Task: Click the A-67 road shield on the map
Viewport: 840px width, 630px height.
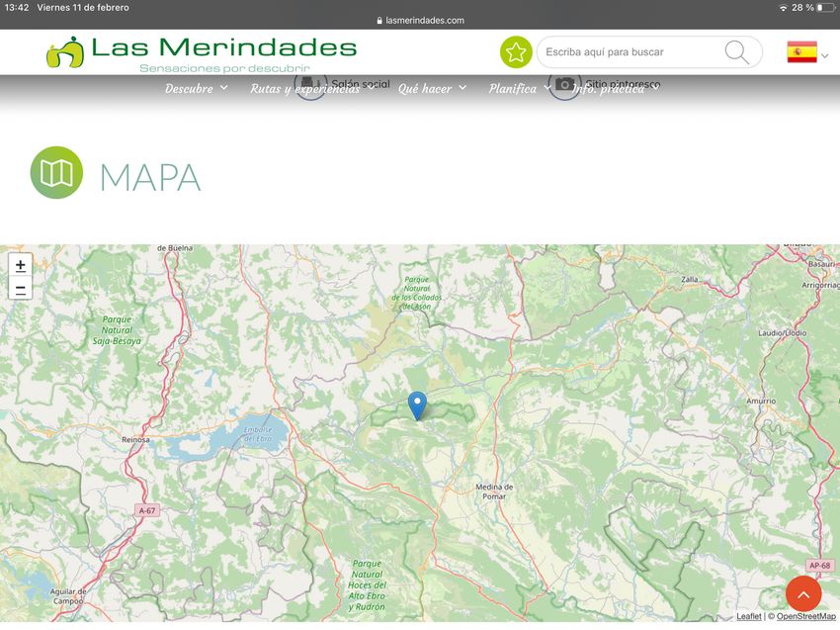Action: coord(147,510)
